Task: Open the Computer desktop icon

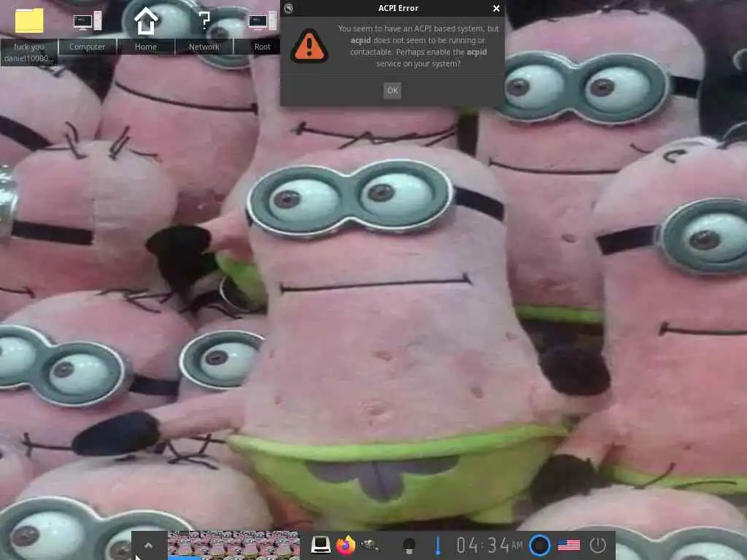Action: [88, 21]
